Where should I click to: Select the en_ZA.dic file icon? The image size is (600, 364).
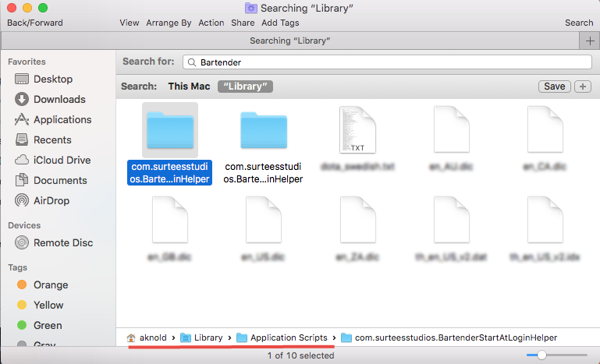click(357, 220)
